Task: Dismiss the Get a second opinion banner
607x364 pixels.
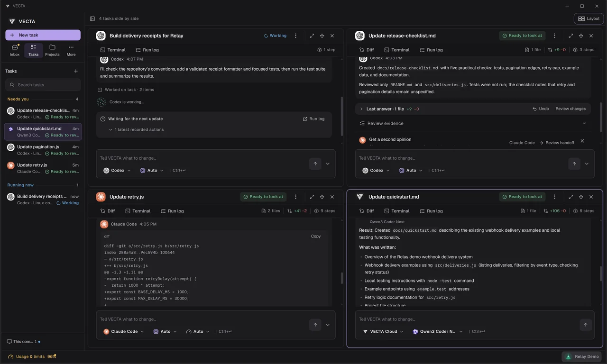Action: [x=582, y=141]
